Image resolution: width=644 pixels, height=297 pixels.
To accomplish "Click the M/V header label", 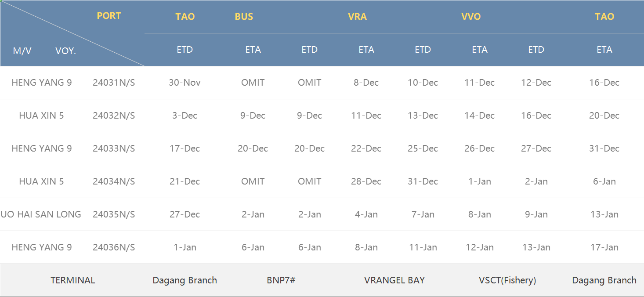I will 22,51.
